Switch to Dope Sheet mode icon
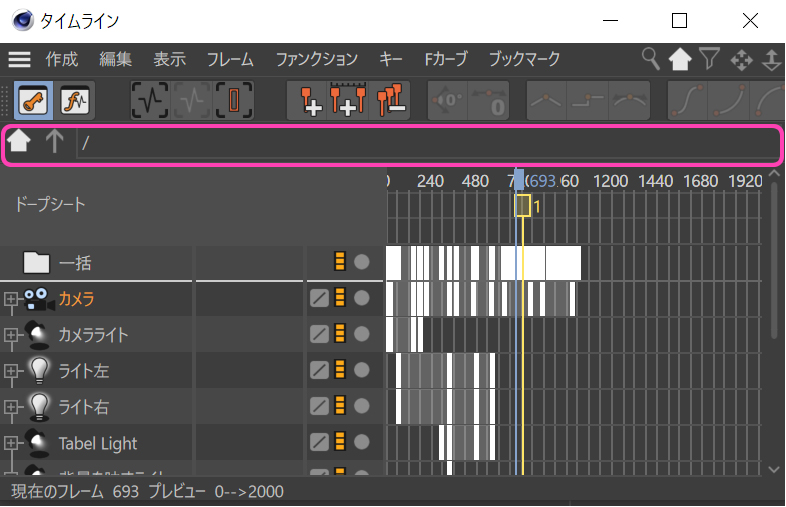This screenshot has width=786, height=507. 35,100
